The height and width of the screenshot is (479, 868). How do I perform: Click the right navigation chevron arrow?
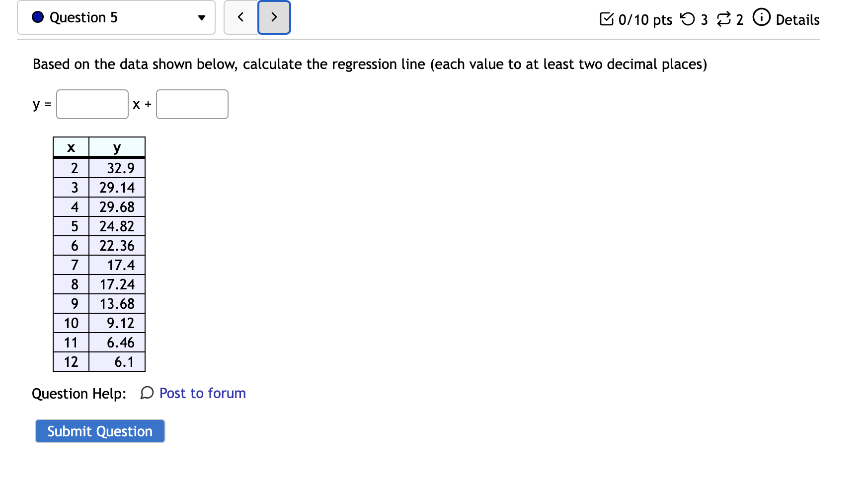(274, 17)
